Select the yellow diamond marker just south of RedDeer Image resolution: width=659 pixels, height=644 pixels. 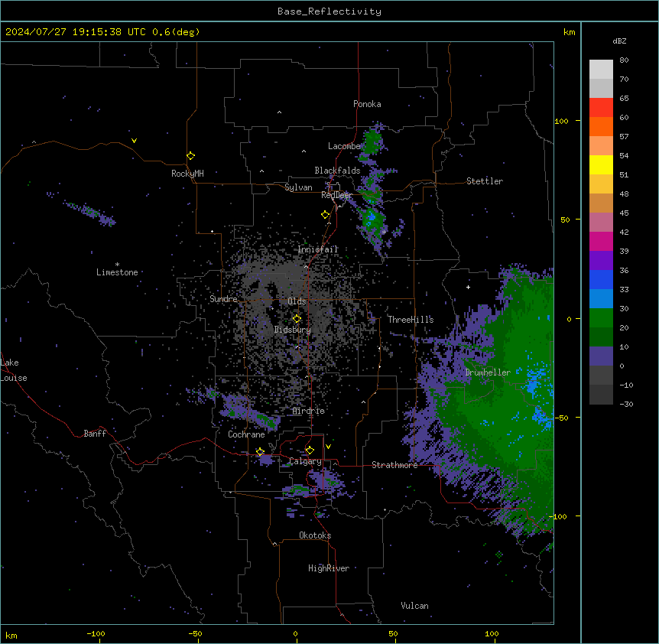[325, 215]
